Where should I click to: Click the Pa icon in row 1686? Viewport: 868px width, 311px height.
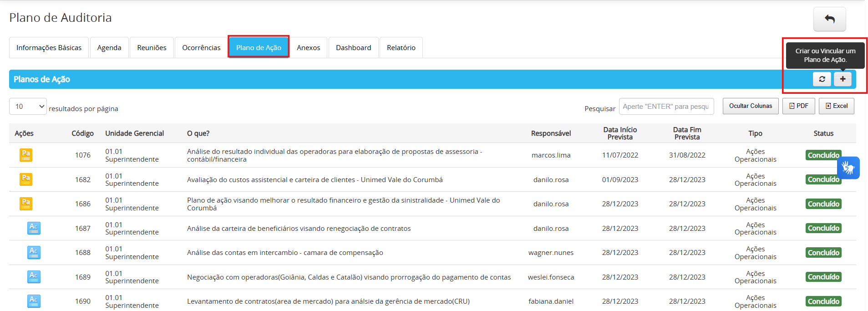click(x=26, y=204)
